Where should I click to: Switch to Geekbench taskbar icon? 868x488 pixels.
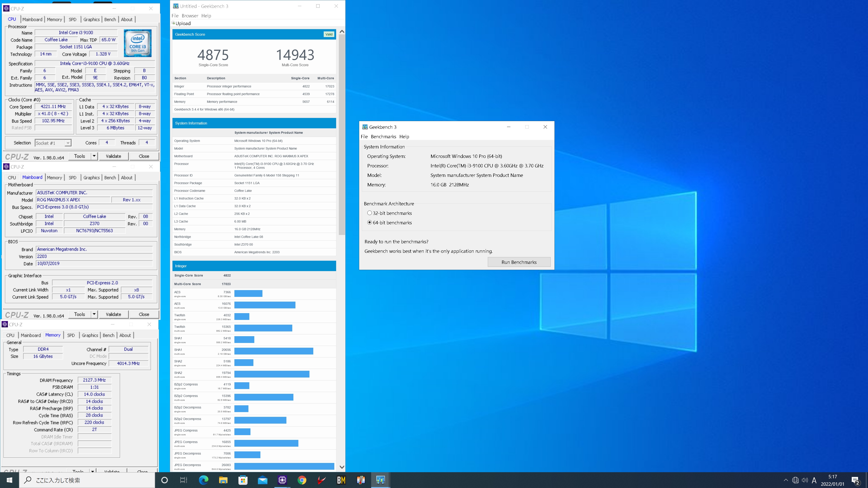(x=381, y=480)
